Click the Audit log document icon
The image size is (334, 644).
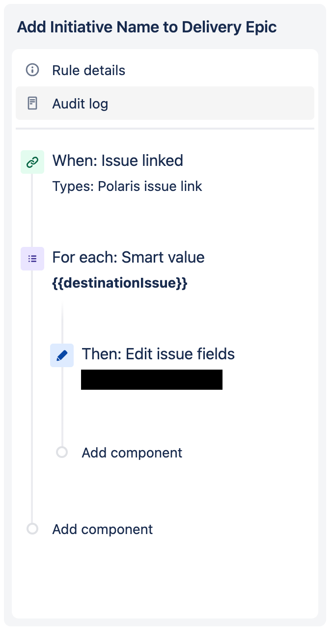tap(32, 103)
